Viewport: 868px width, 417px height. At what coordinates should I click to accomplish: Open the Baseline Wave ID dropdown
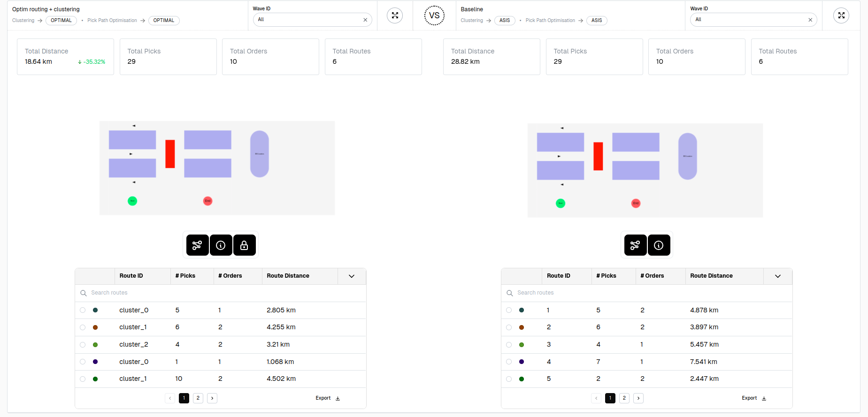[749, 20]
